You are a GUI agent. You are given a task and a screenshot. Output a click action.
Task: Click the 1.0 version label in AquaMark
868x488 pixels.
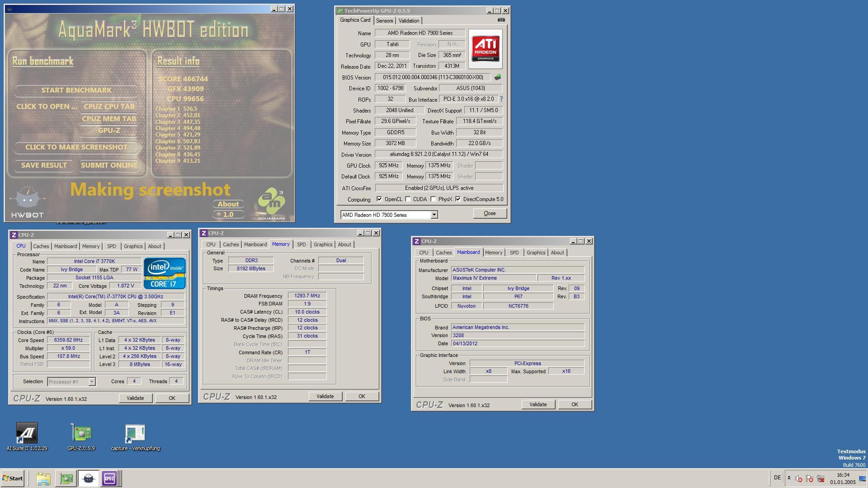coord(228,215)
